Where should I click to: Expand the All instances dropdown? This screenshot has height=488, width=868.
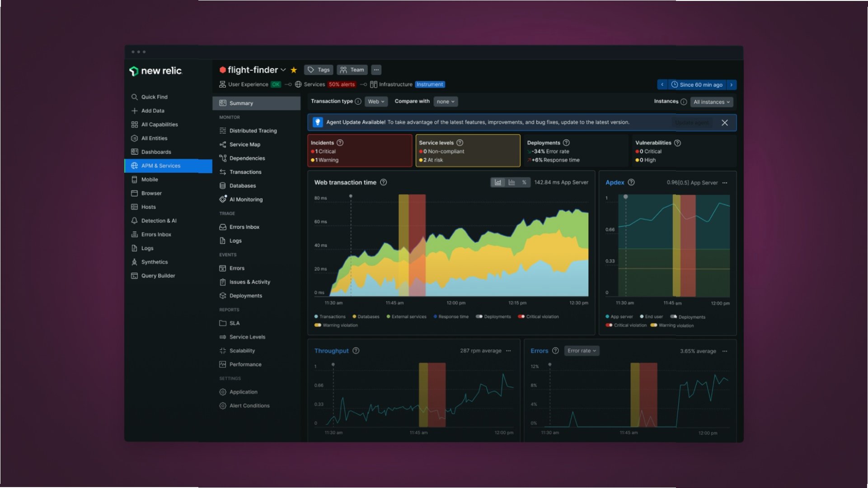(x=712, y=102)
